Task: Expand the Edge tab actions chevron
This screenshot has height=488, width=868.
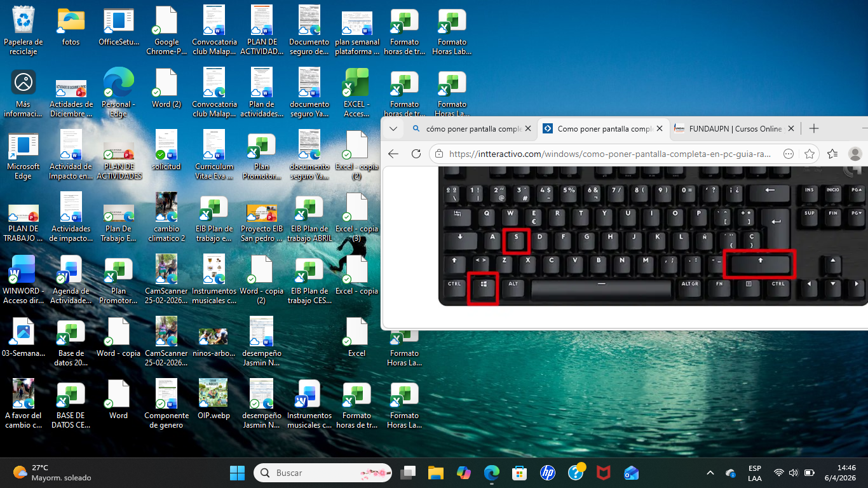Action: point(393,128)
